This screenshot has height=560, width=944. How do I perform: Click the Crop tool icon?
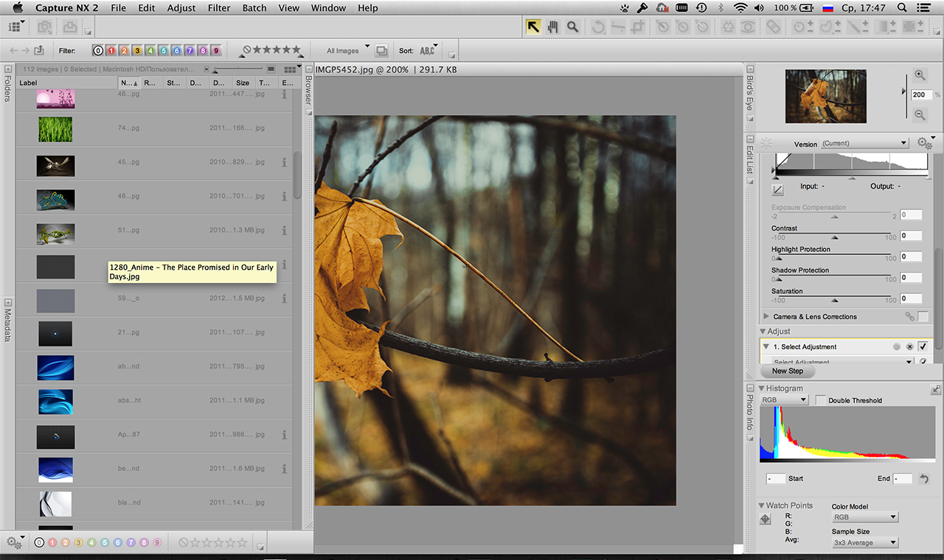pos(638,27)
